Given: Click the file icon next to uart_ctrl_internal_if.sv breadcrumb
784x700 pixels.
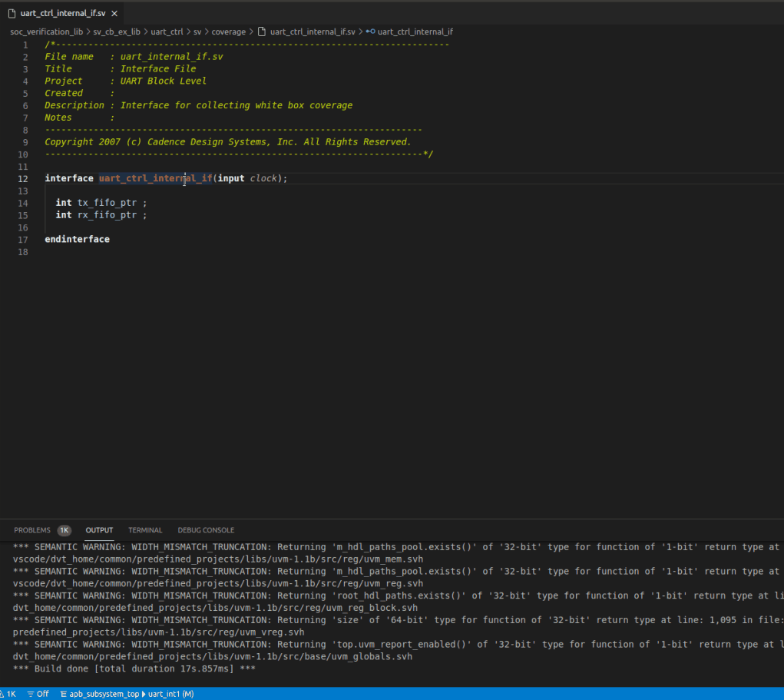Looking at the screenshot, I should (261, 32).
